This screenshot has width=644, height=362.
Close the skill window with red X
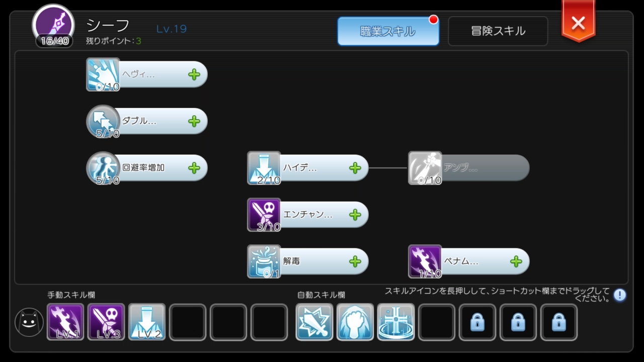coord(579,22)
